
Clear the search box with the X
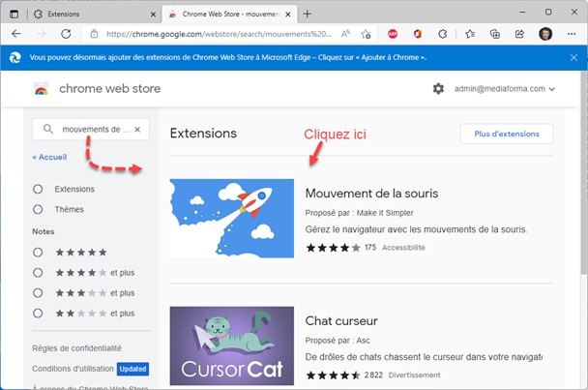click(137, 129)
